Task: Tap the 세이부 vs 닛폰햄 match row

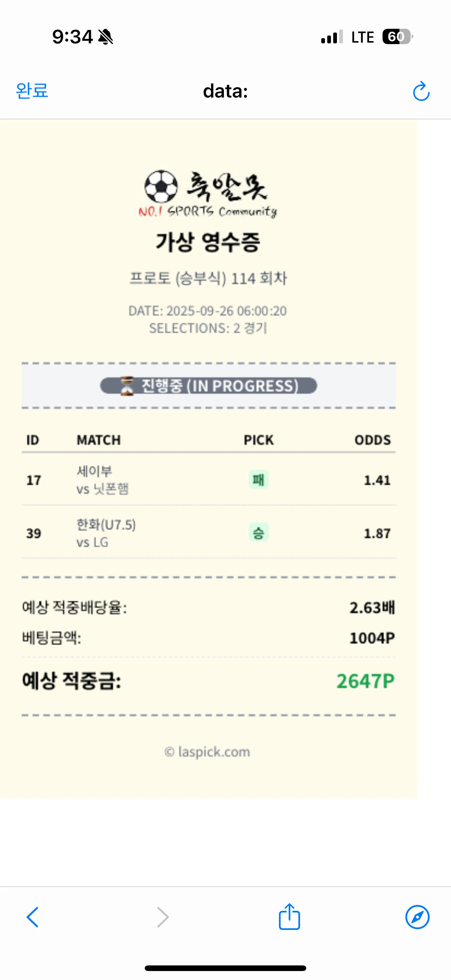Action: coord(102,480)
